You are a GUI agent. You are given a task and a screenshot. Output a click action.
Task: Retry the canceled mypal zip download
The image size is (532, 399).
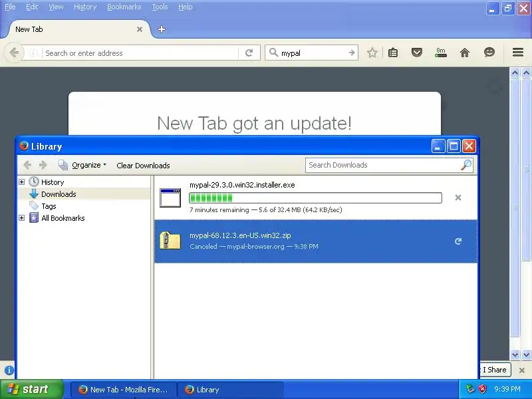pos(458,241)
